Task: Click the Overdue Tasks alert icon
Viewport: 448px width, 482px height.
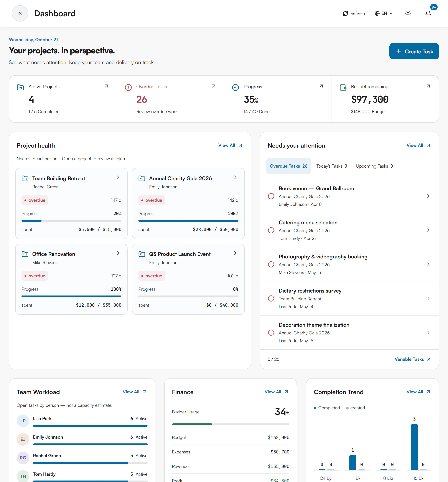Action: pyautogui.click(x=128, y=87)
